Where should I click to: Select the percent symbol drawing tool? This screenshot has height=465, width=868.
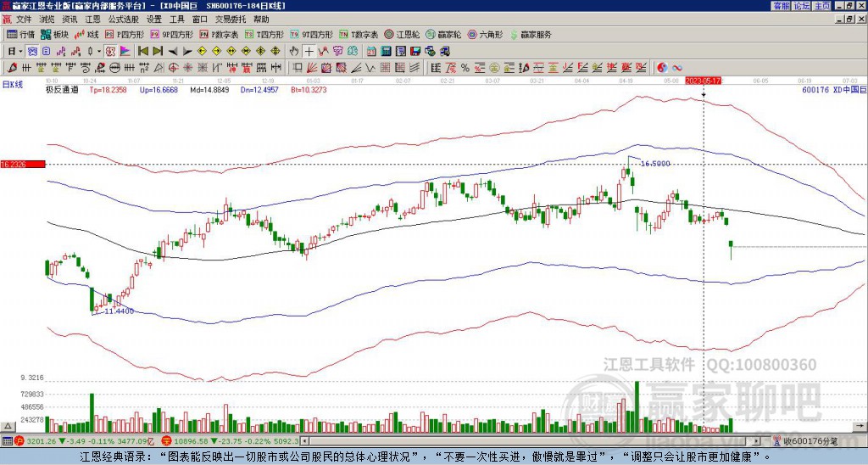(465, 68)
